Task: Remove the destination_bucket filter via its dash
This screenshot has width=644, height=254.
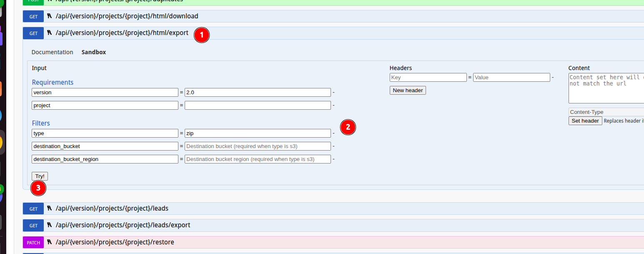Action: pyautogui.click(x=333, y=146)
